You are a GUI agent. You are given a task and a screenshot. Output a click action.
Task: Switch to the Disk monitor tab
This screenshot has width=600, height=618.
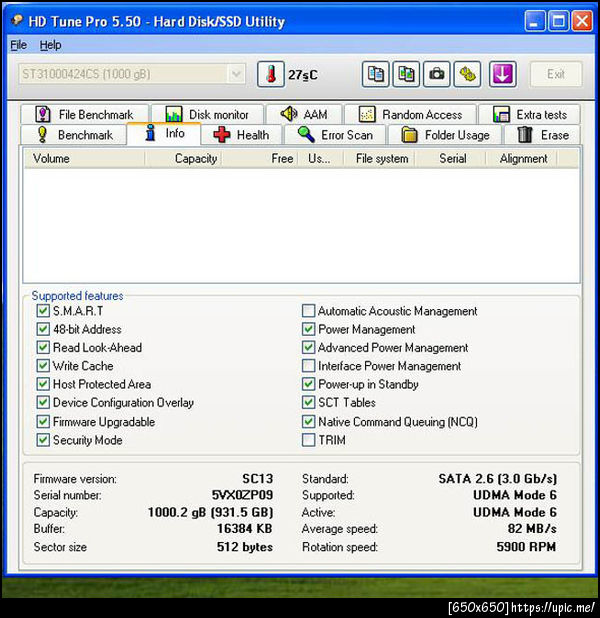207,114
